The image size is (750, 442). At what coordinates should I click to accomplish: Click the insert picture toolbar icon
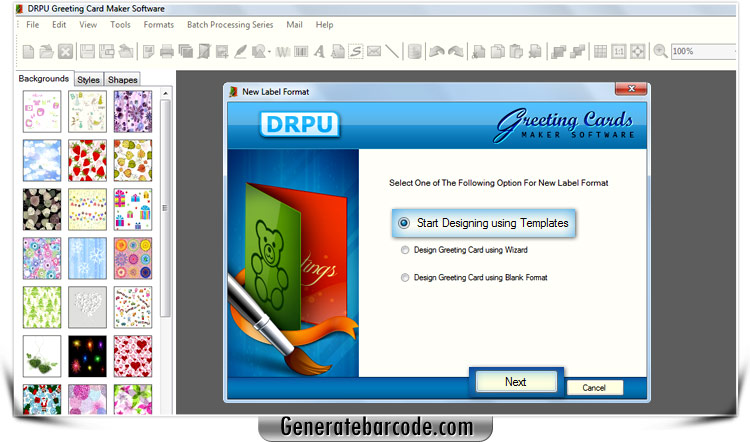tap(222, 51)
